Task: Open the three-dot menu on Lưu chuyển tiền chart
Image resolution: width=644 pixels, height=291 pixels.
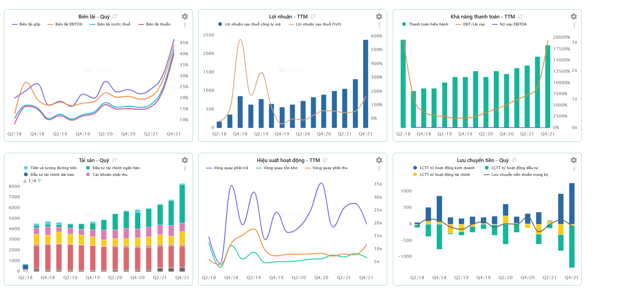Action: pos(574,169)
